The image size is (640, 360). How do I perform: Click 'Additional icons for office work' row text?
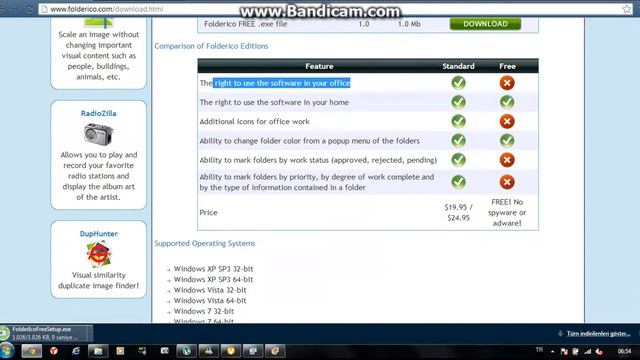254,121
